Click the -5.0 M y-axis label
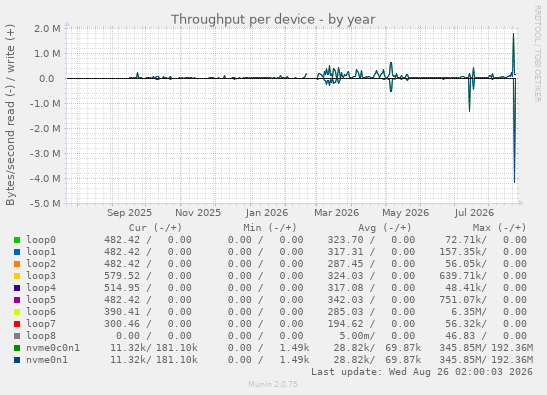Screen dimensions: 547x395 45,203
